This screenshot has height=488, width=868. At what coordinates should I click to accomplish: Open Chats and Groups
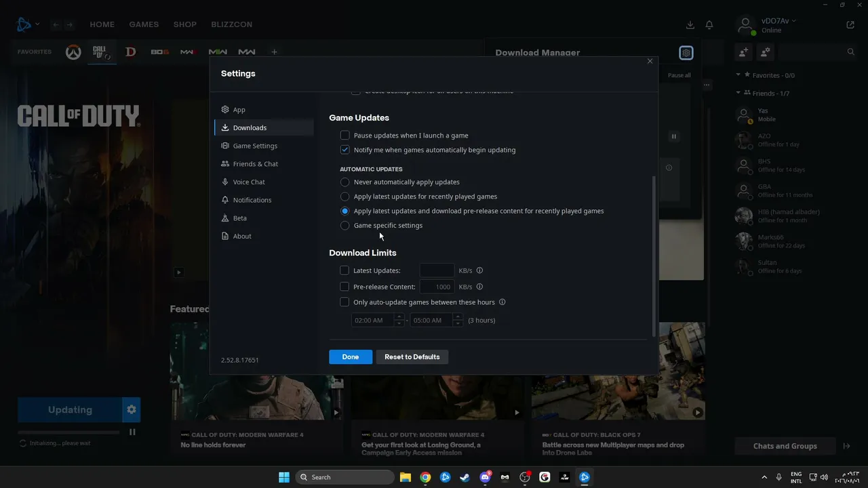pyautogui.click(x=785, y=446)
